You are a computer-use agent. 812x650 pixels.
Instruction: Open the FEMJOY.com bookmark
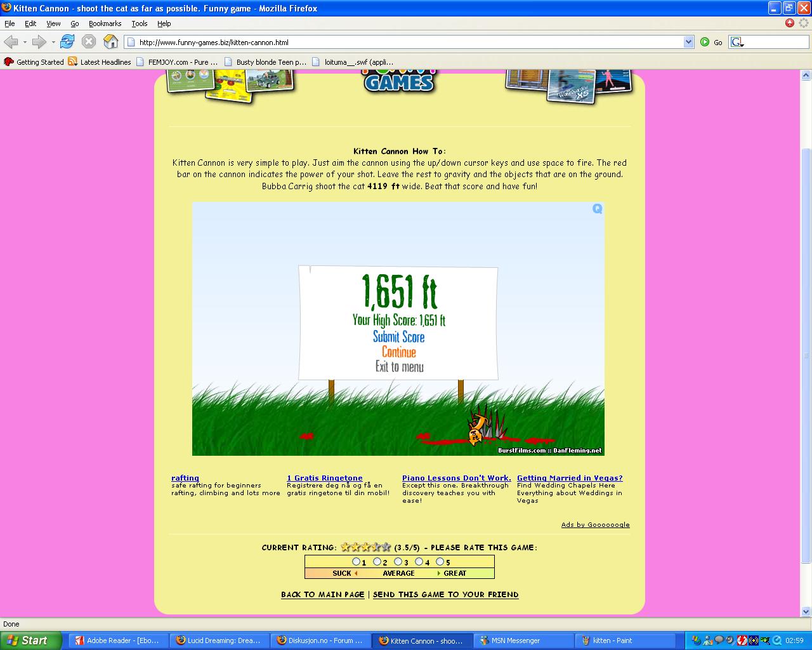(x=178, y=62)
